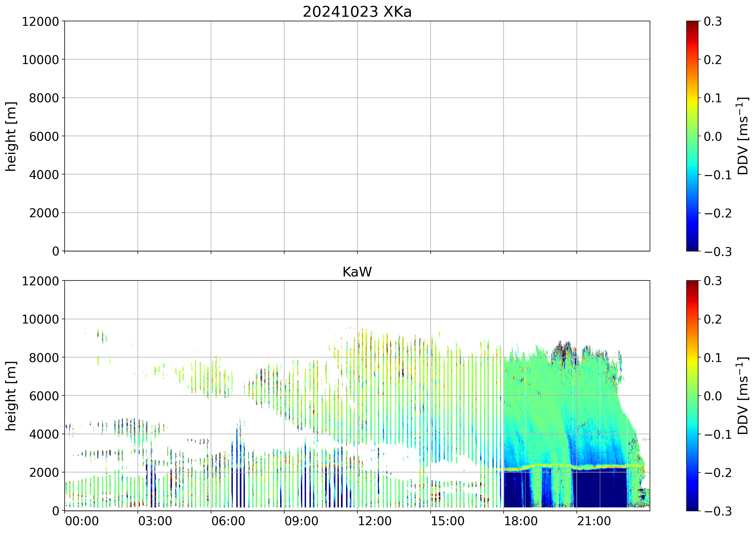Click the top panel's colorbar
The image size is (756, 533).
[692, 136]
